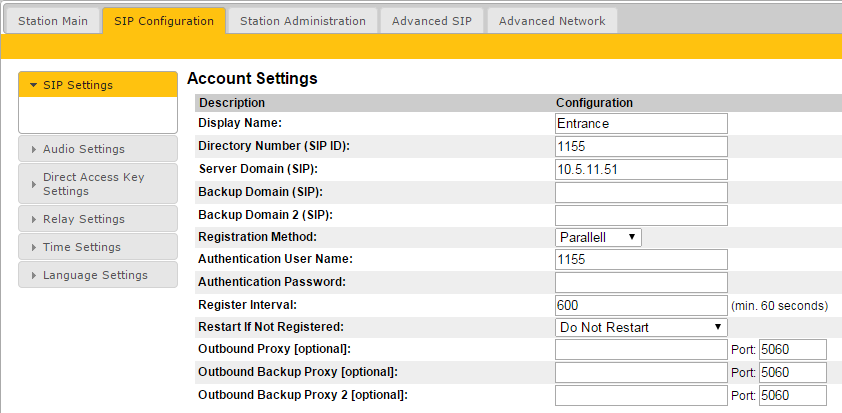This screenshot has width=842, height=413.
Task: Go to Advanced Network tab
Action: point(551,20)
